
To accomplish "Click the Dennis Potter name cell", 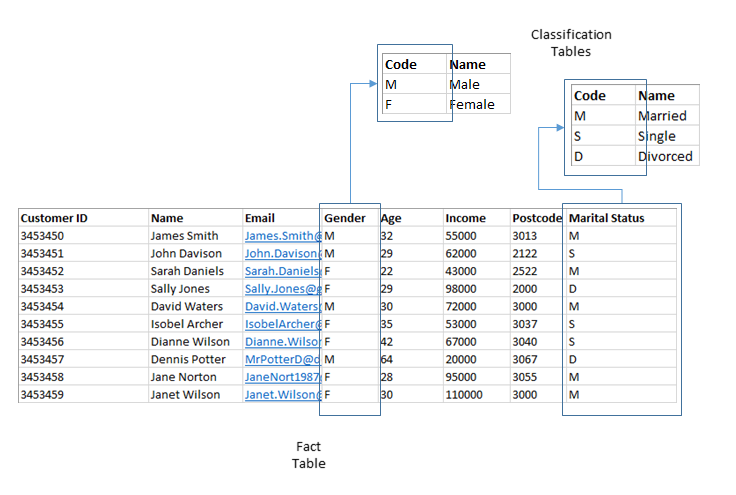I will 188,359.
